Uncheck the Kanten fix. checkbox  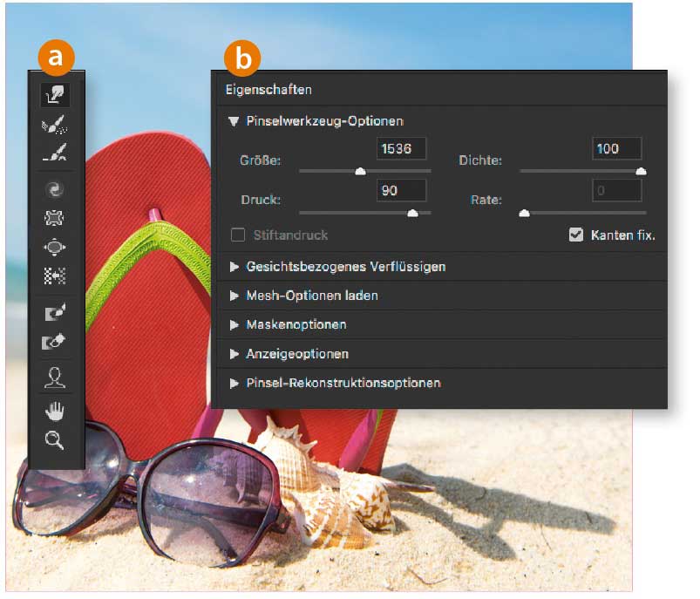click(576, 235)
